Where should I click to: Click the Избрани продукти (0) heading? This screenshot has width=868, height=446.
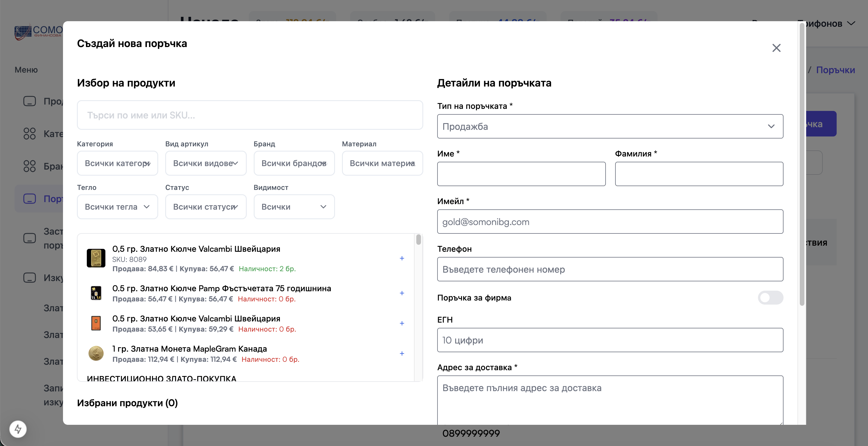click(127, 403)
